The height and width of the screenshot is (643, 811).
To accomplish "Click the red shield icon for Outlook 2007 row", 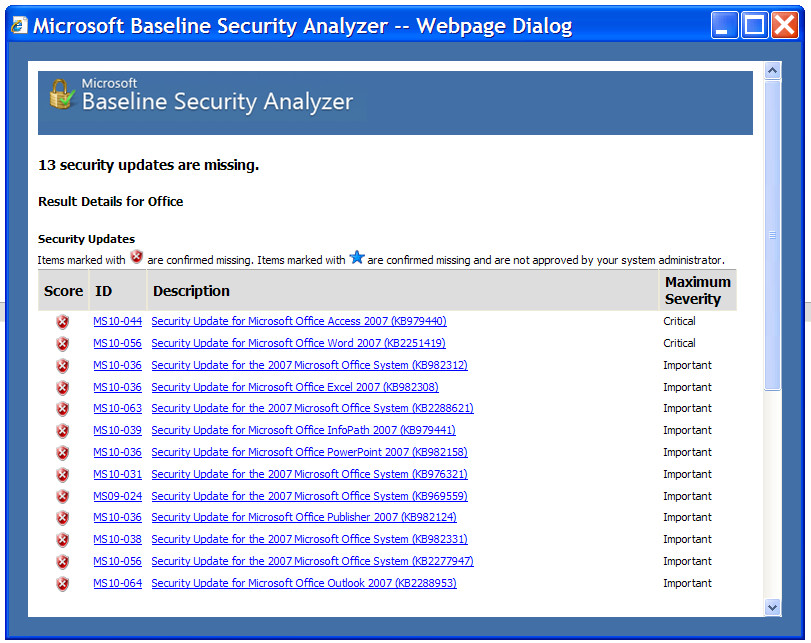I will (63, 584).
